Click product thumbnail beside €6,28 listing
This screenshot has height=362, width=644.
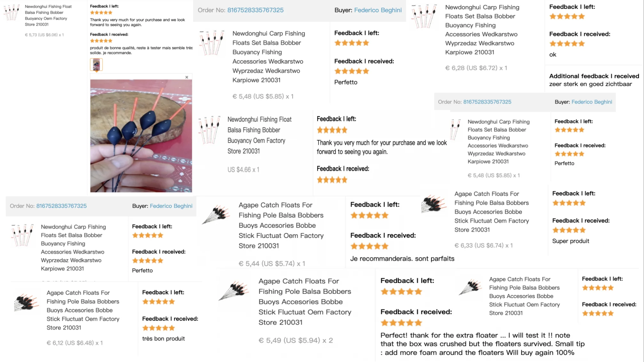(x=424, y=16)
